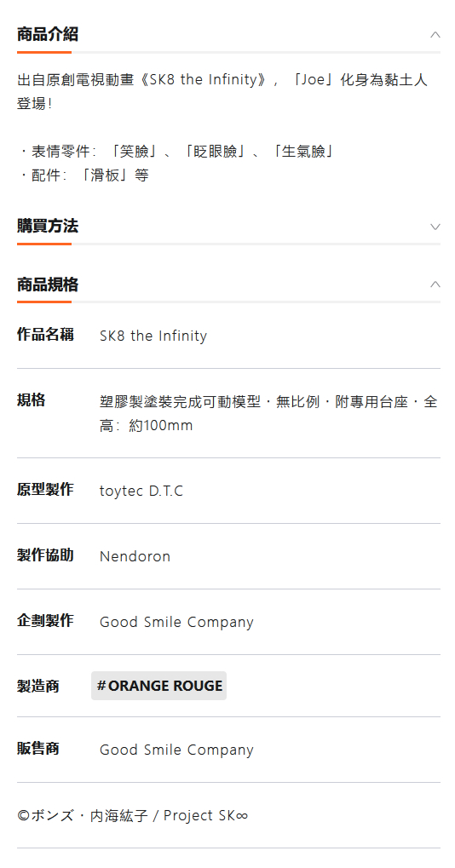This screenshot has height=868, width=455.
Task: Collapse the 商品規格 section chevron
Action: (435, 285)
